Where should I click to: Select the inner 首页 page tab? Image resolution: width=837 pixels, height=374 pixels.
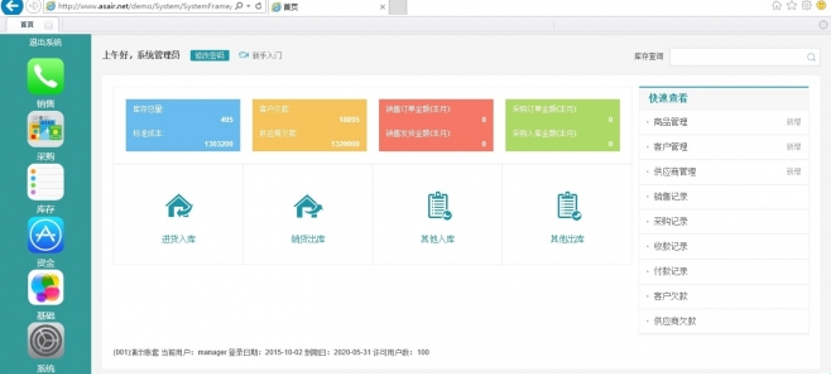click(31, 25)
